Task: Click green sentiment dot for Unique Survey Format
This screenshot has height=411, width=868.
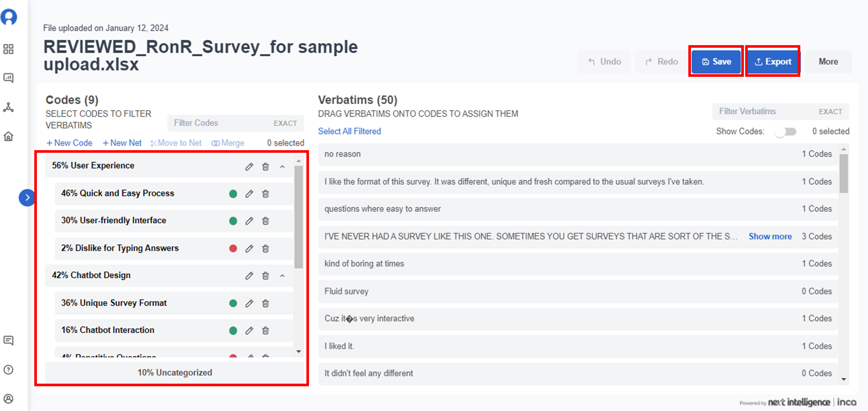Action: pos(233,303)
